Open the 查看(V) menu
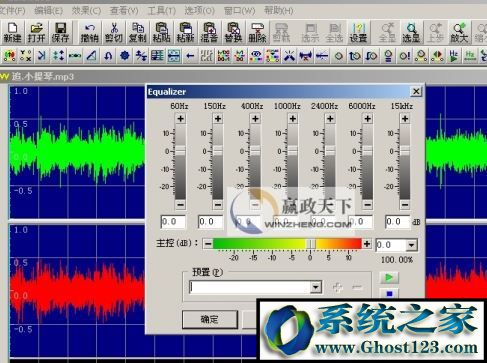 click(x=124, y=11)
